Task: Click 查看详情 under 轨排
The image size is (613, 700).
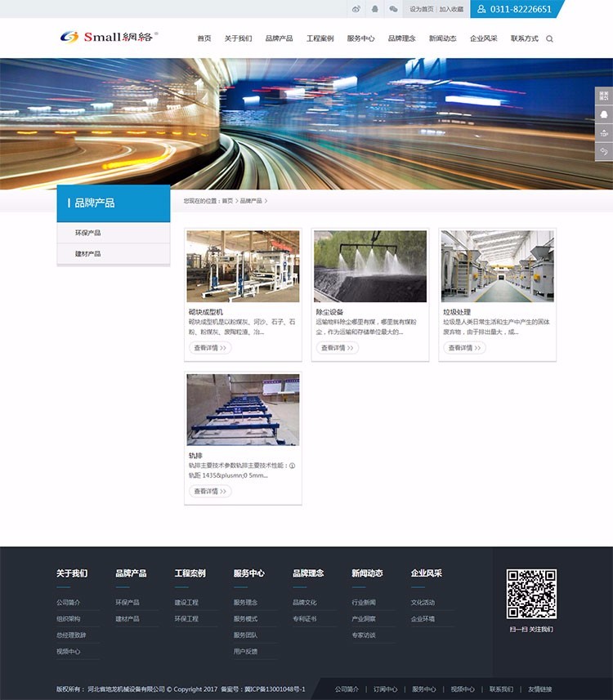Action: [210, 491]
